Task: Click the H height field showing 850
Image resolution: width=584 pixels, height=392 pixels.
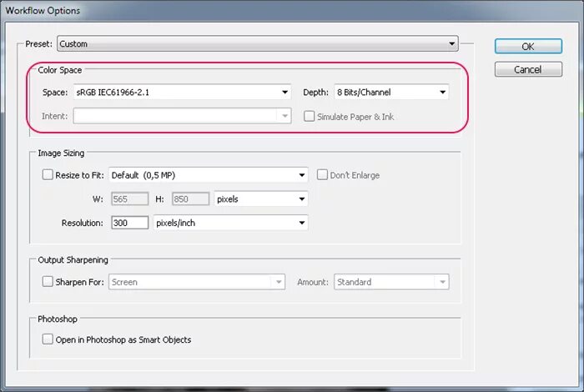Action: coord(190,199)
